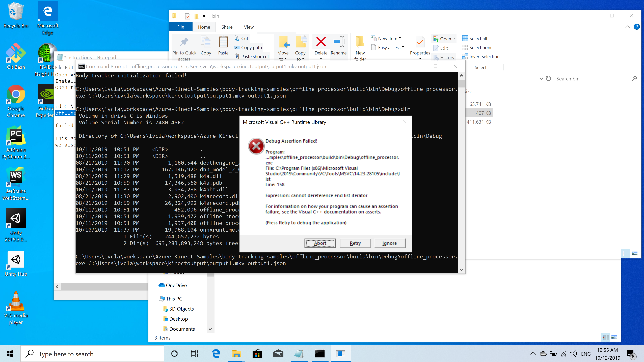The width and height of the screenshot is (644, 362).
Task: Click the command prompt scroll-down arrow
Action: (461, 269)
